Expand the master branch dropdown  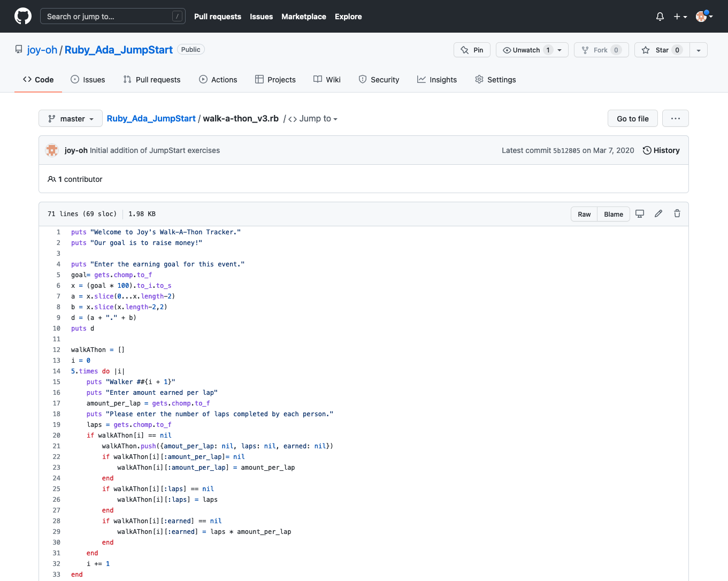(x=71, y=119)
